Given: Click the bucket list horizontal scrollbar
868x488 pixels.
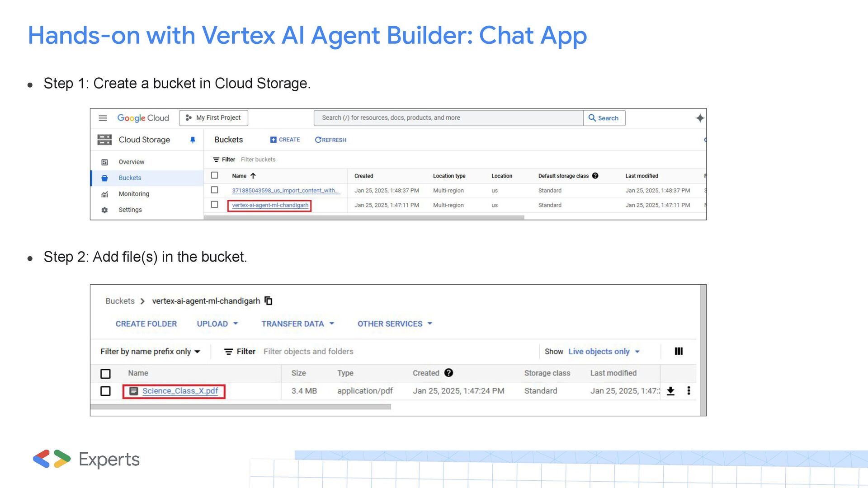Looking at the screenshot, I should [x=364, y=217].
